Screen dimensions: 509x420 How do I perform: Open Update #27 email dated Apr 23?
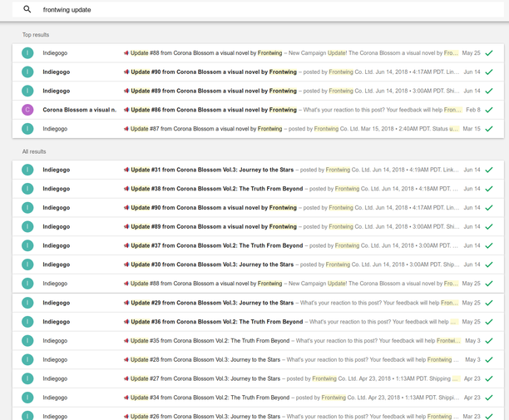[x=283, y=378]
